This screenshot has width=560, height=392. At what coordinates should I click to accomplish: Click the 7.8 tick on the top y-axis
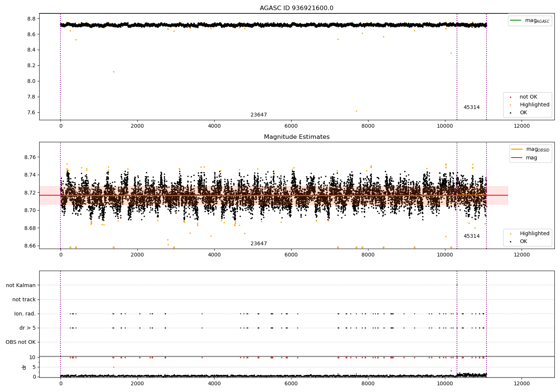pyautogui.click(x=32, y=97)
